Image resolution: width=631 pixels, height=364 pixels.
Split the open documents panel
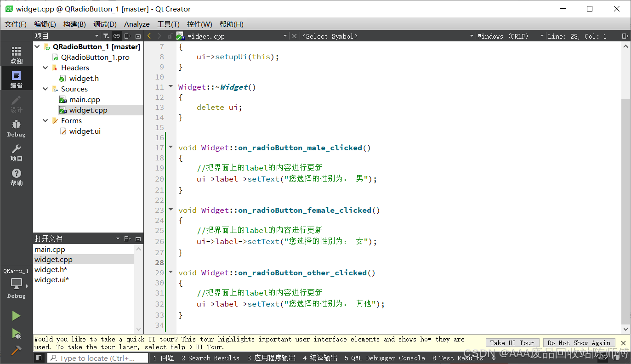128,239
